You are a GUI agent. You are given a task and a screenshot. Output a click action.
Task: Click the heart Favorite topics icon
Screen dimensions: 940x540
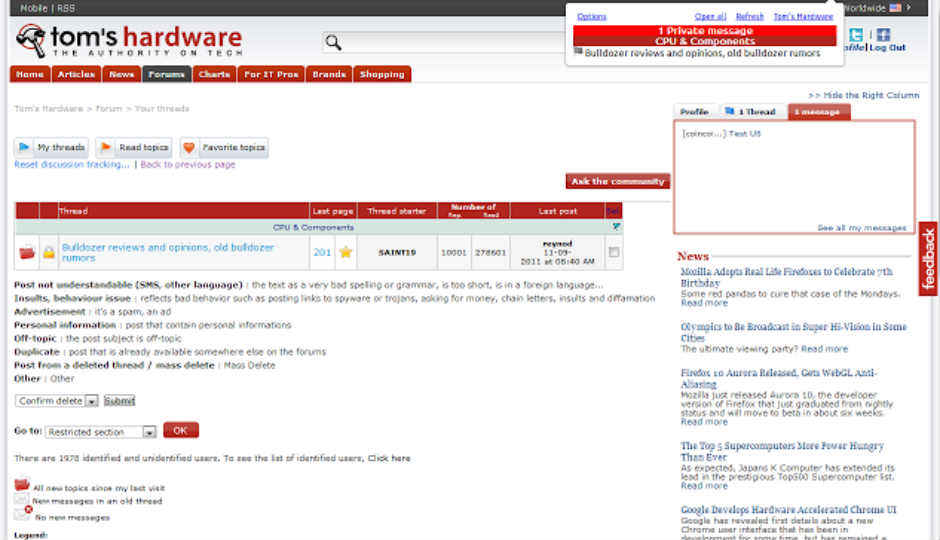tap(189, 147)
